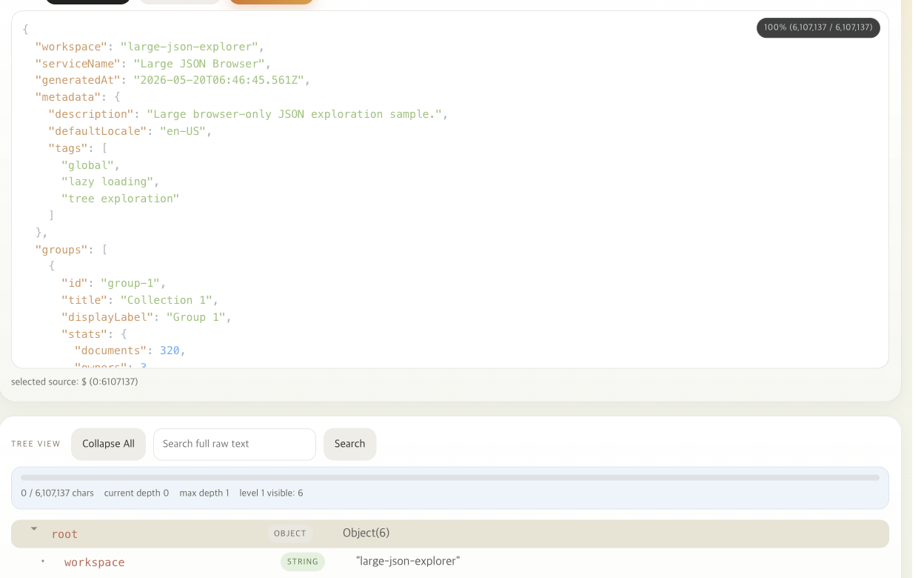Click the OBJECT type badge on root
924x578 pixels.
tap(289, 534)
